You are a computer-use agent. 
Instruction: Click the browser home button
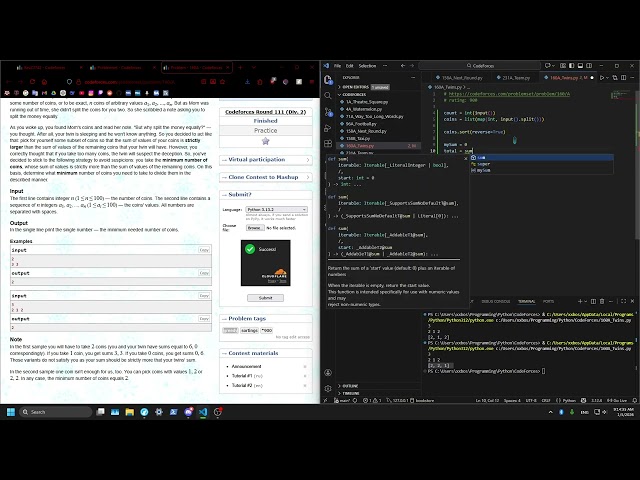pos(44,82)
